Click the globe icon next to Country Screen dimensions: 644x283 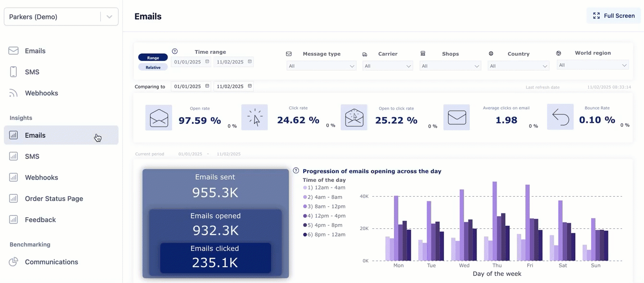(x=490, y=53)
